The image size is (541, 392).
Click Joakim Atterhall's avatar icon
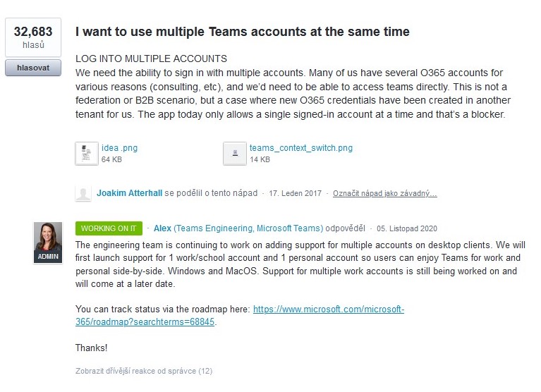[83, 194]
